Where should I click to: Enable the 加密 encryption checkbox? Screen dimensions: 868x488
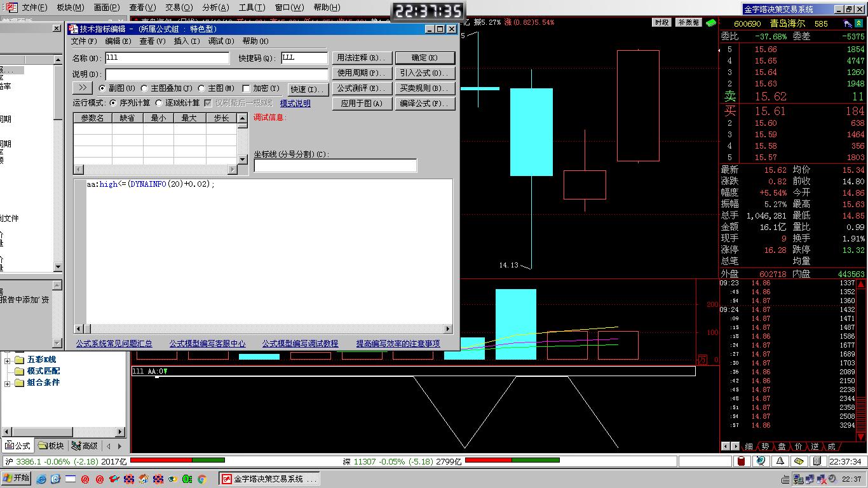(x=247, y=88)
